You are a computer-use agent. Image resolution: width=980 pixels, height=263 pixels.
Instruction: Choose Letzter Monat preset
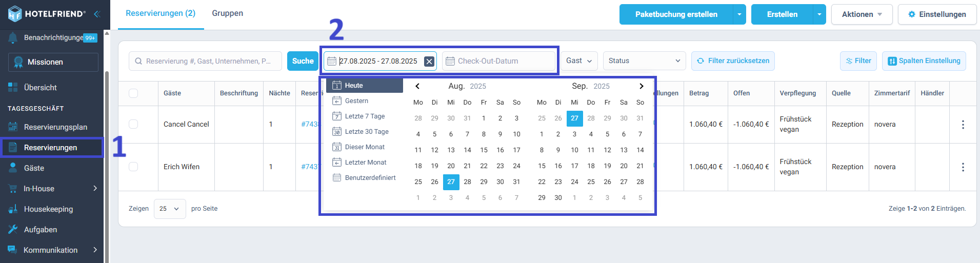pos(365,163)
